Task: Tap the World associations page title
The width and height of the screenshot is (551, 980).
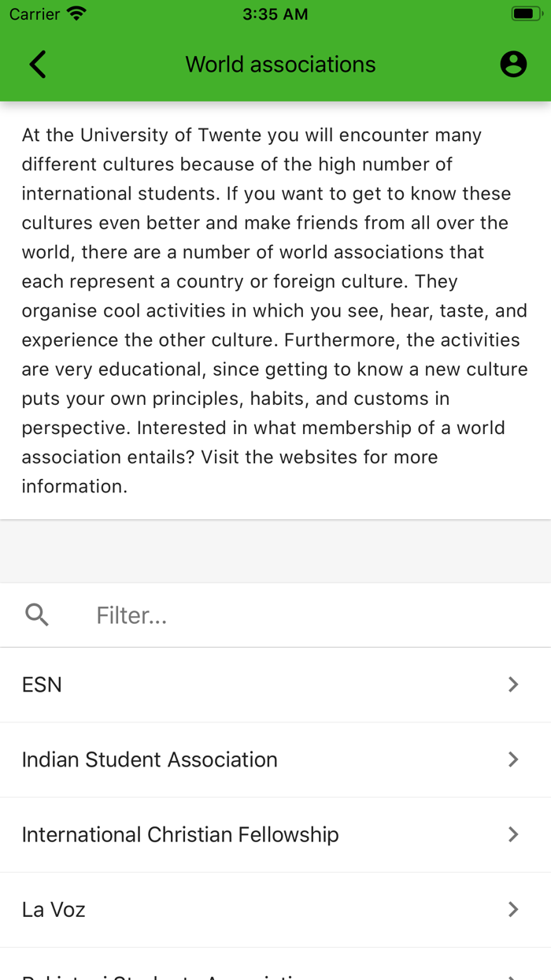Action: 280,65
